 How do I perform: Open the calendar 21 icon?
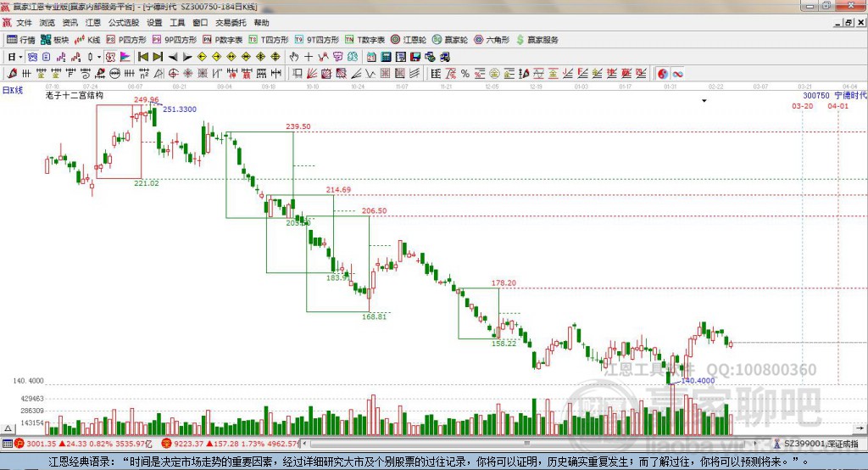pyautogui.click(x=371, y=57)
